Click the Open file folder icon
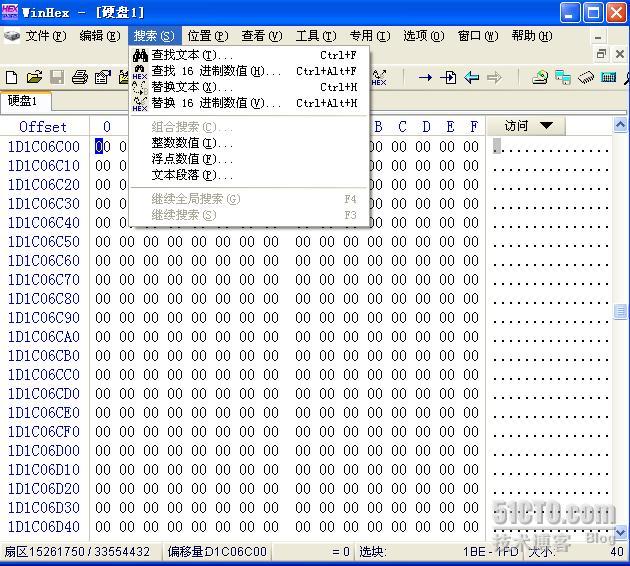This screenshot has width=630, height=566. click(x=34, y=77)
